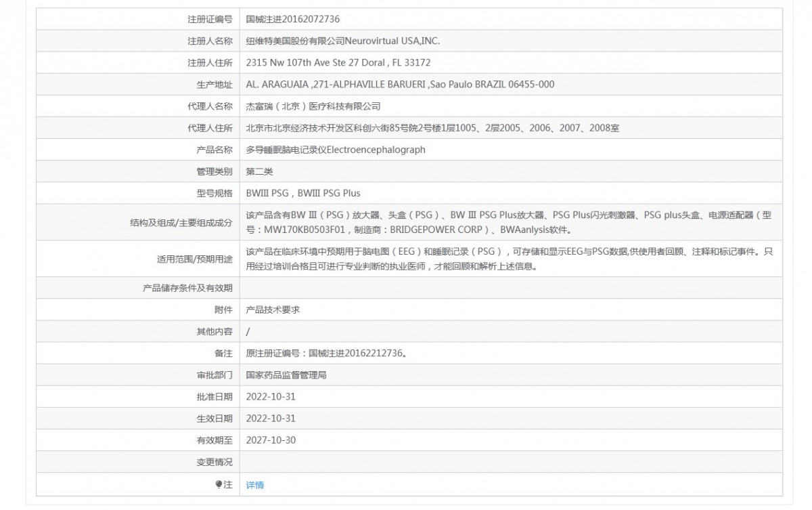Image resolution: width=812 pixels, height=510 pixels.
Task: Click the 产品技术要求 attachment value
Action: tap(273, 309)
